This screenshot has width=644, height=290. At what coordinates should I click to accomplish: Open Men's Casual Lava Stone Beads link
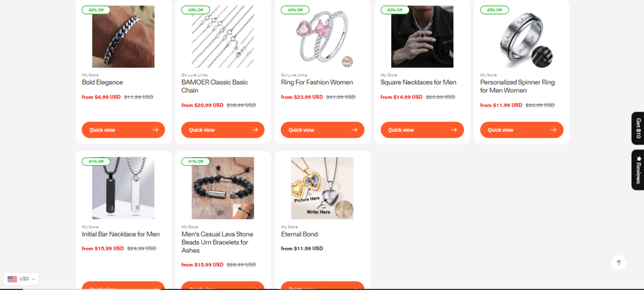pyautogui.click(x=217, y=242)
